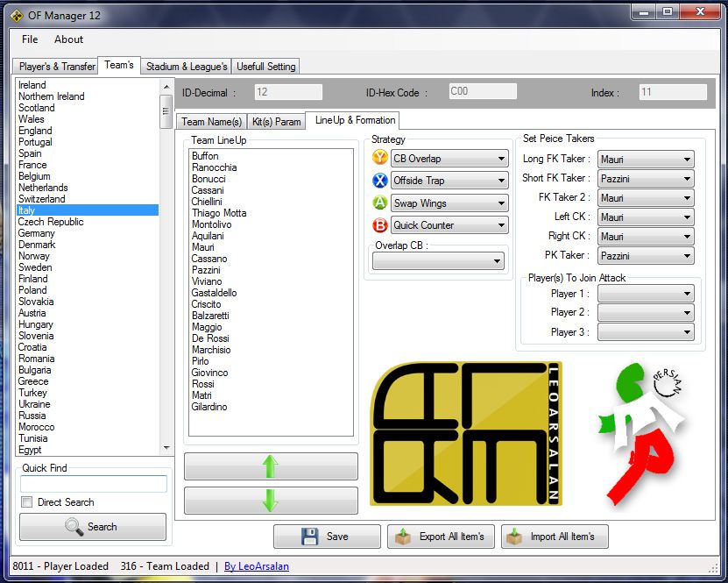Move selected player up with green arrow
Image resolution: width=728 pixels, height=583 pixels.
[271, 466]
